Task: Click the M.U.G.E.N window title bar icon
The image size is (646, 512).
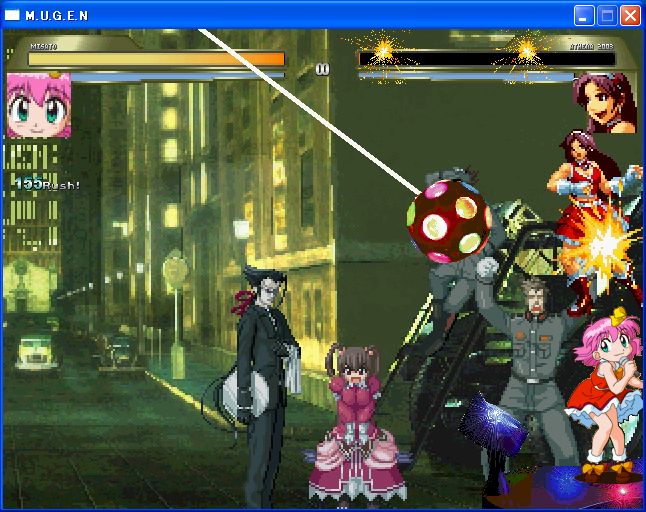Action: [x=12, y=15]
